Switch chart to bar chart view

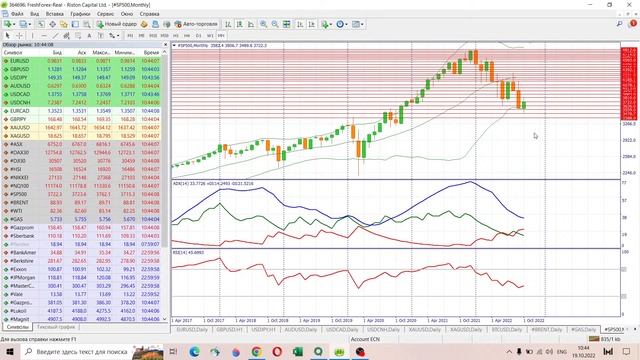pyautogui.click(x=228, y=24)
